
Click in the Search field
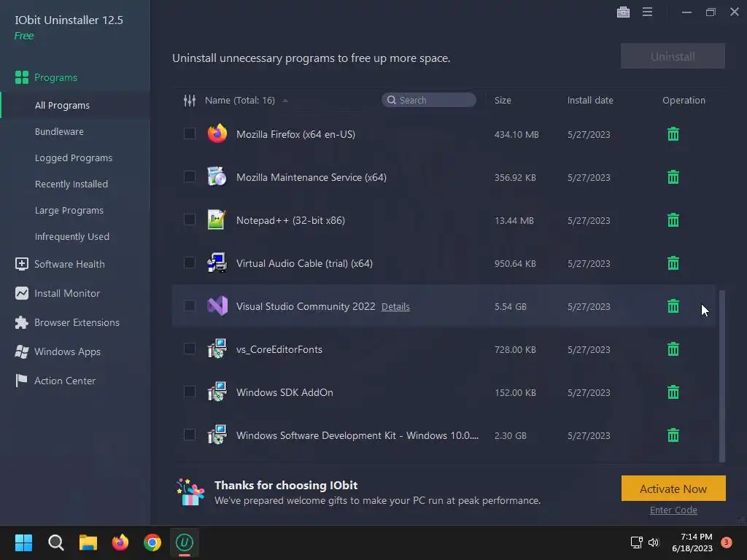pos(429,100)
